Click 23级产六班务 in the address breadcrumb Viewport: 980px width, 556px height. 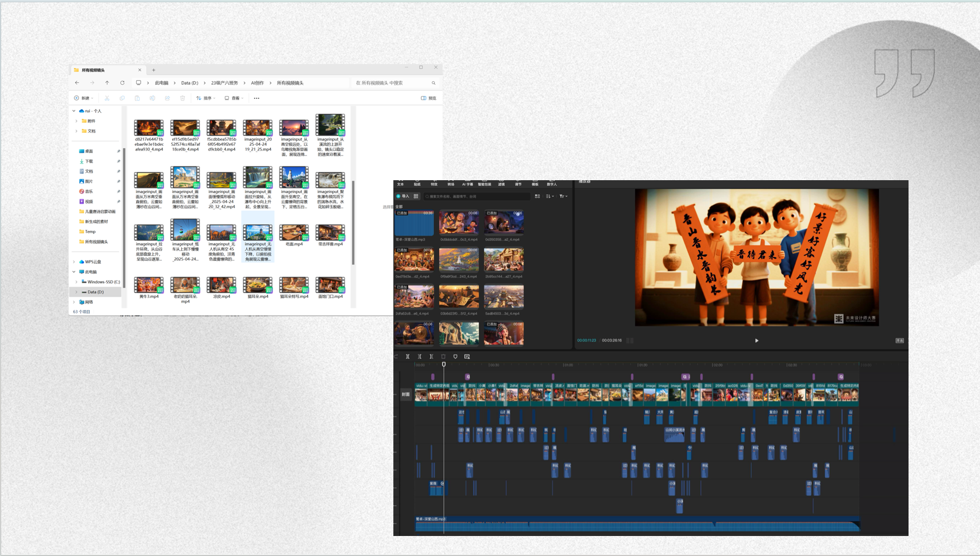(x=224, y=83)
